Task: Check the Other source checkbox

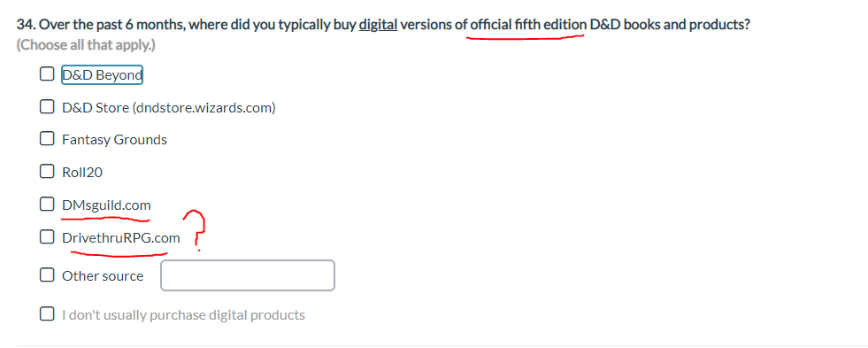Action: click(47, 275)
